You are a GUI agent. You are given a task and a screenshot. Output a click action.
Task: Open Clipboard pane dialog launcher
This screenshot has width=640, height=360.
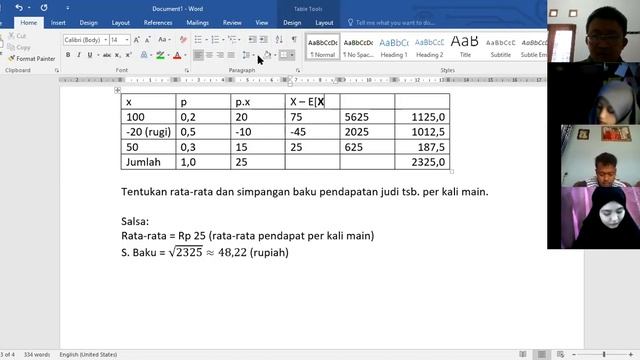[x=56, y=71]
